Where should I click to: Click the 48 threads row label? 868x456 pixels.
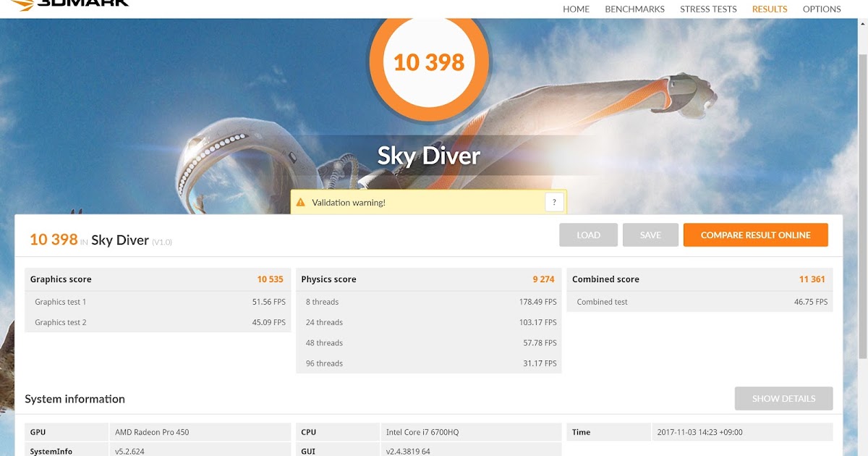(324, 343)
